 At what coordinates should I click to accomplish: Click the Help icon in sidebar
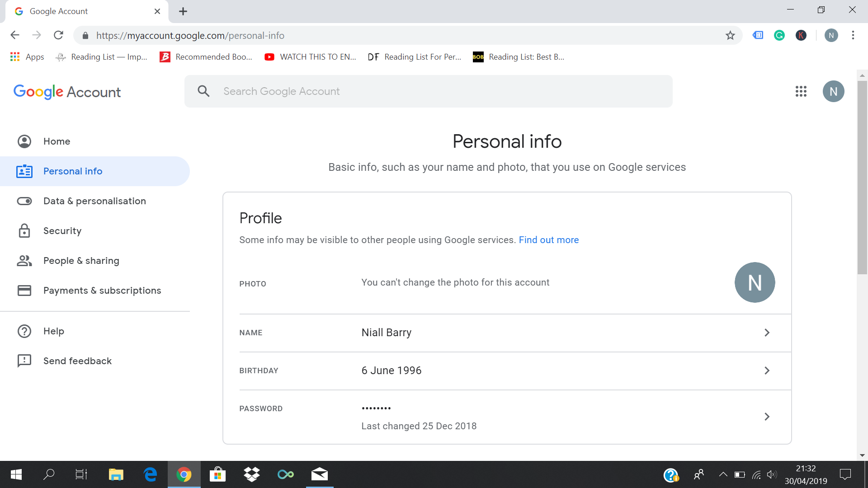(x=24, y=331)
